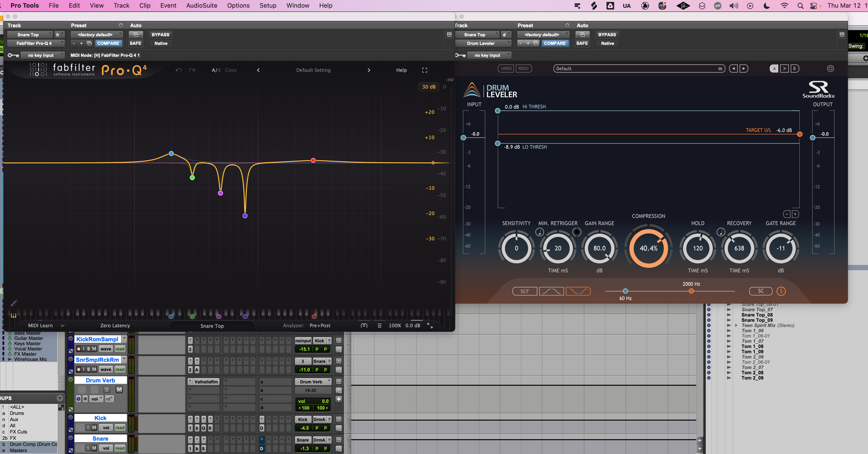Click the automation enable icon under Pro-Q 4 Auto
Image resolution: width=868 pixels, height=454 pixels.
click(136, 35)
